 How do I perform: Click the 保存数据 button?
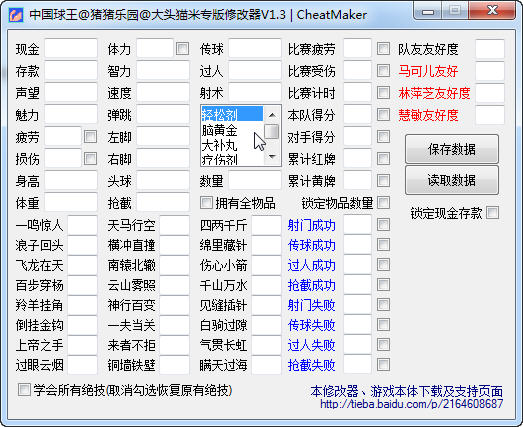[452, 149]
